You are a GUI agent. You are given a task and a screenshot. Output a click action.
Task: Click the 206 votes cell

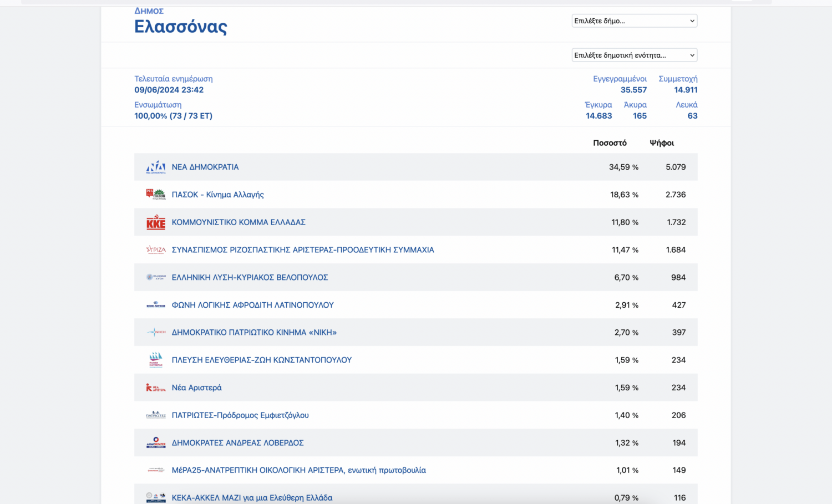tap(679, 415)
